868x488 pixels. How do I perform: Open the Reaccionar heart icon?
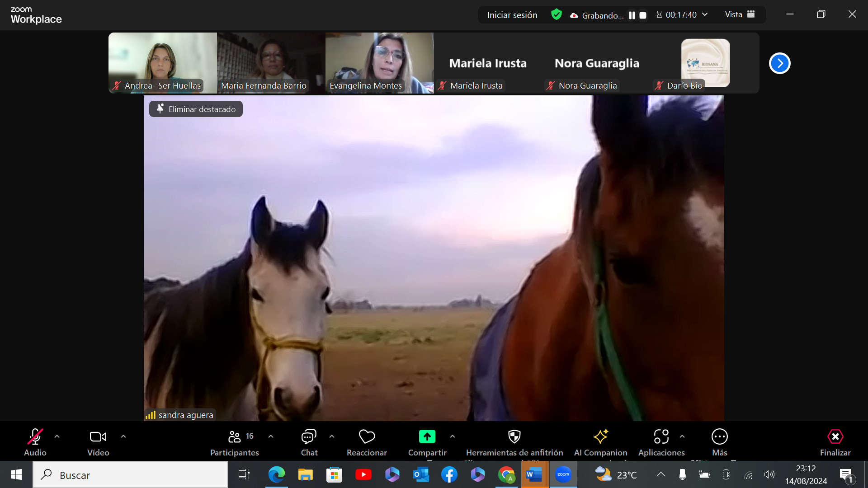pos(367,437)
